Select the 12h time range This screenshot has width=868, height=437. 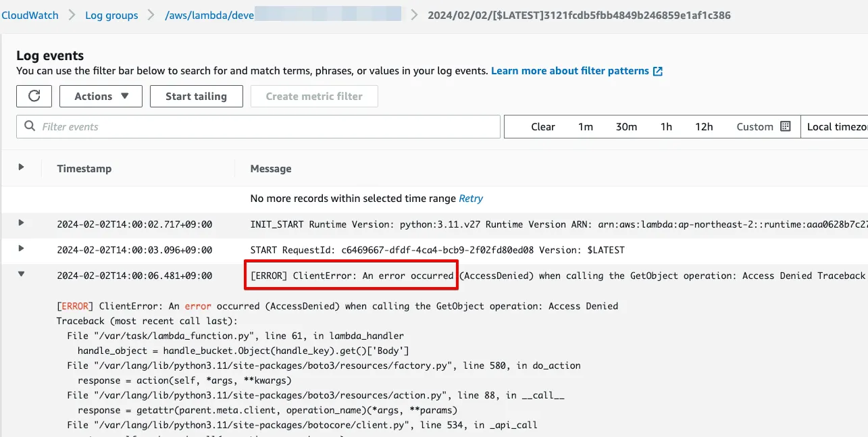click(704, 126)
